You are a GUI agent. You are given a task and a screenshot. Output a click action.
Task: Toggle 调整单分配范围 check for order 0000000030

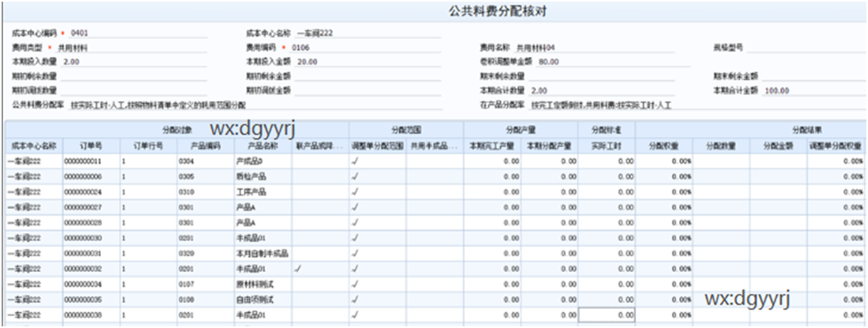coord(355,238)
